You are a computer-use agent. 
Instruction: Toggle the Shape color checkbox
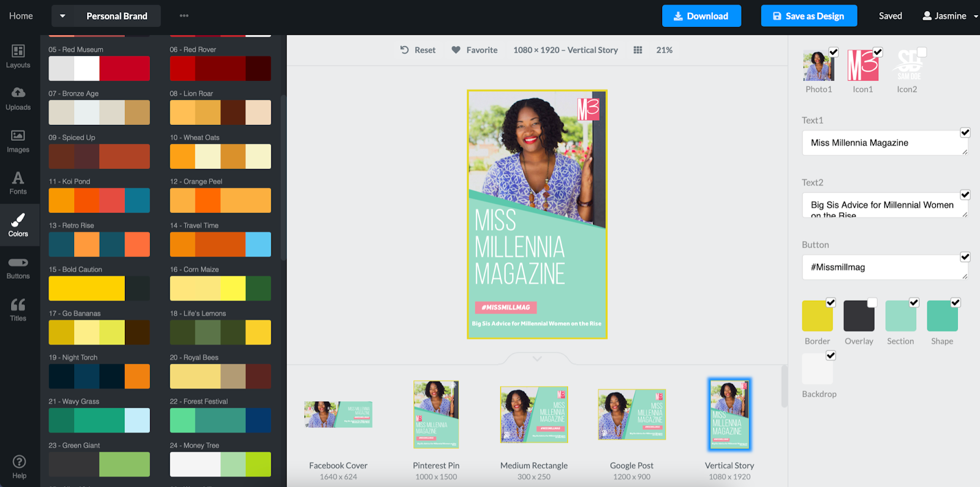pyautogui.click(x=956, y=302)
